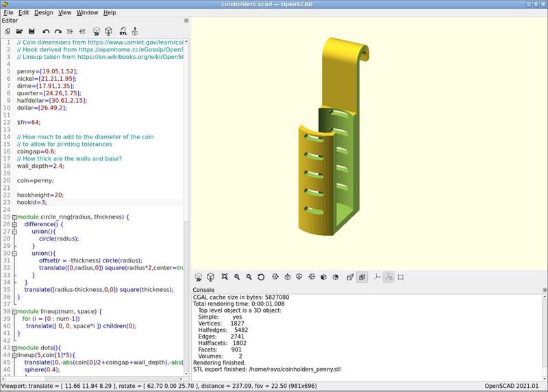Click the Preview icon in editor toolbar

click(x=97, y=32)
